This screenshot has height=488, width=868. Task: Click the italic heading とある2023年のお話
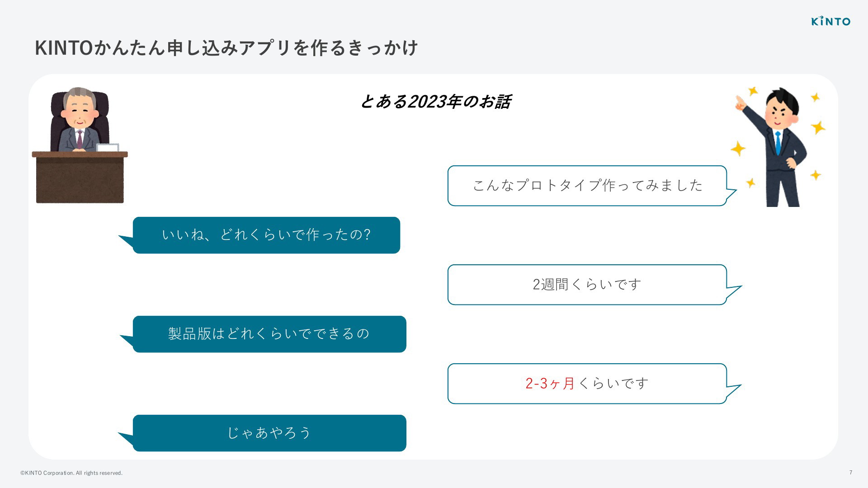pyautogui.click(x=435, y=102)
